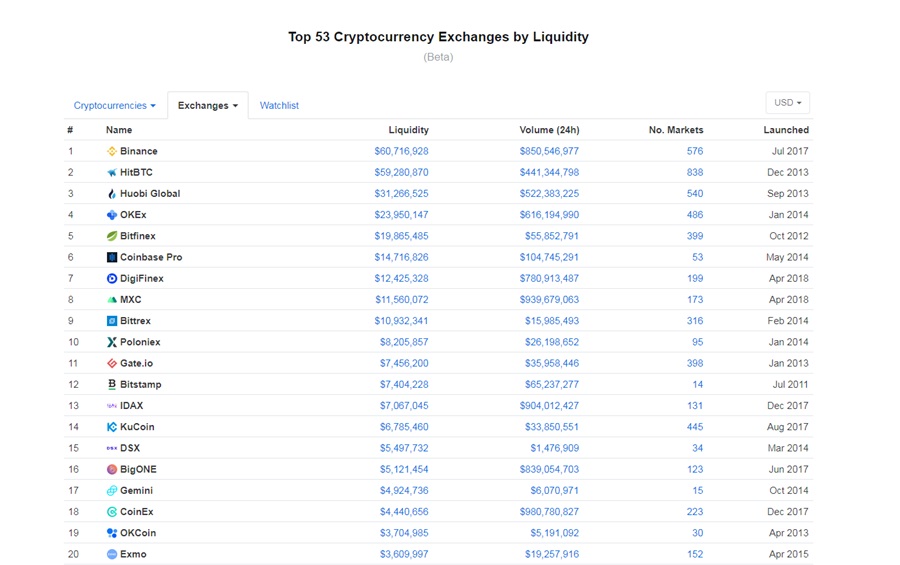Click the DSX logo icon

112,448
